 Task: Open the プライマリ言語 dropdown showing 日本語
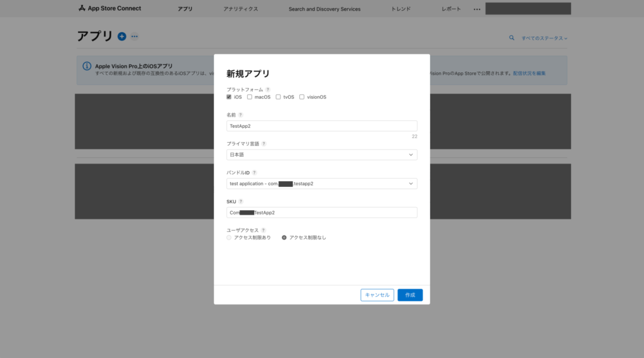(321, 155)
